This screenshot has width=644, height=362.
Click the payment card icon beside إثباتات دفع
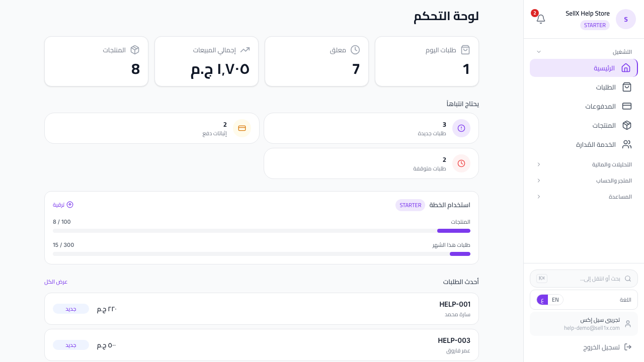point(242,128)
